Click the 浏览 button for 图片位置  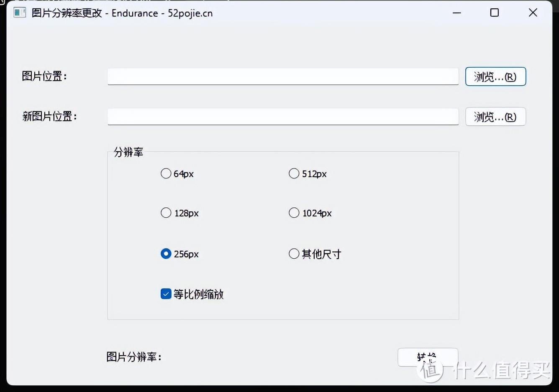495,76
